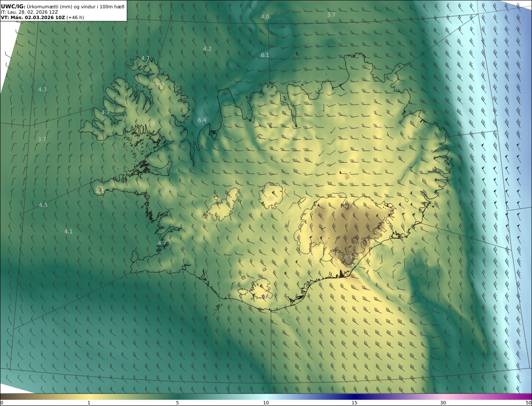Click the 4.1 value label on the map
532x406 pixels.
point(69,231)
